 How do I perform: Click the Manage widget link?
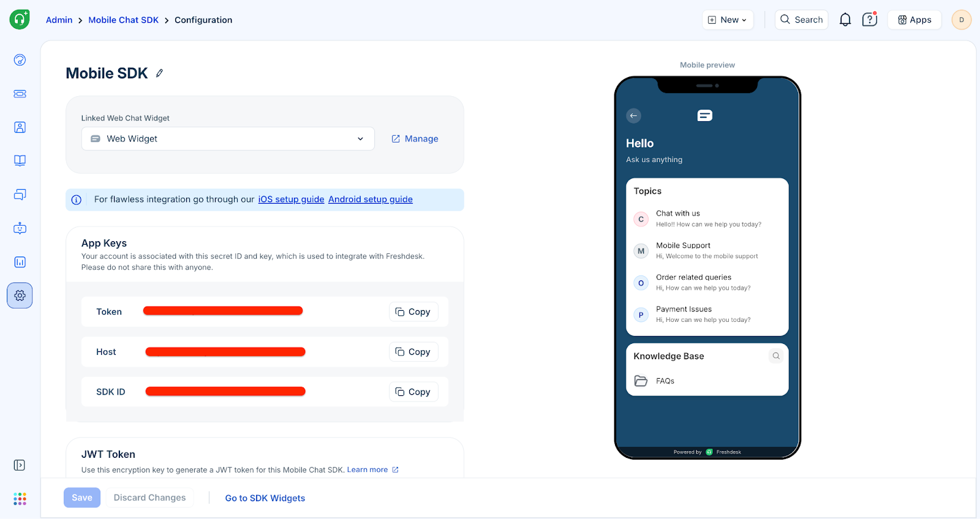point(415,139)
